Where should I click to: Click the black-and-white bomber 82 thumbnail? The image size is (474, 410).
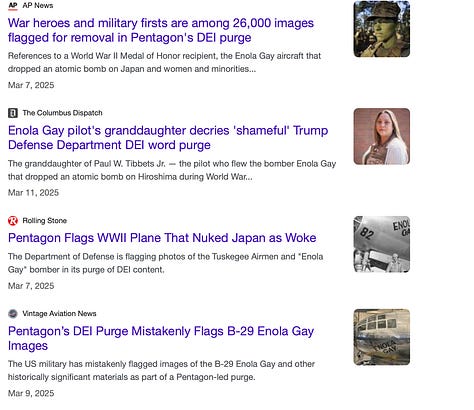pos(382,244)
